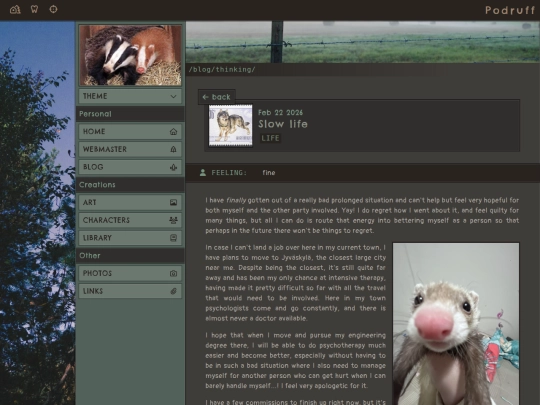Viewport: 540px width, 405px height.
Task: Expand the THEME dropdown
Action: click(x=130, y=96)
